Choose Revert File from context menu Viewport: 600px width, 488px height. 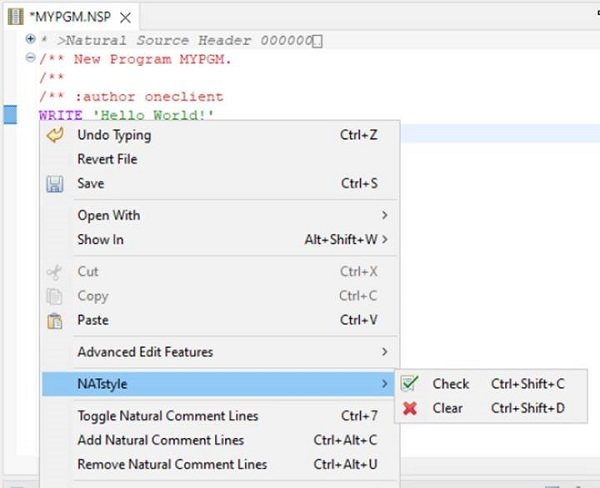219,159
